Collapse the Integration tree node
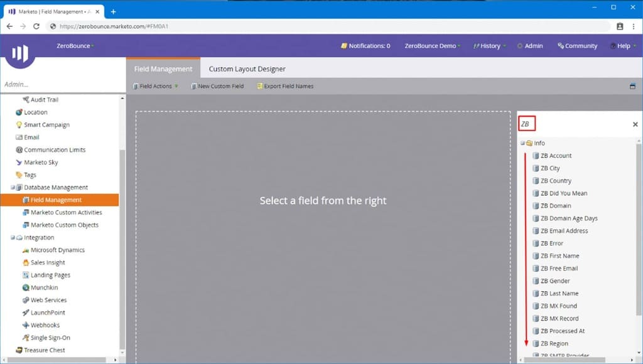 coord(13,237)
